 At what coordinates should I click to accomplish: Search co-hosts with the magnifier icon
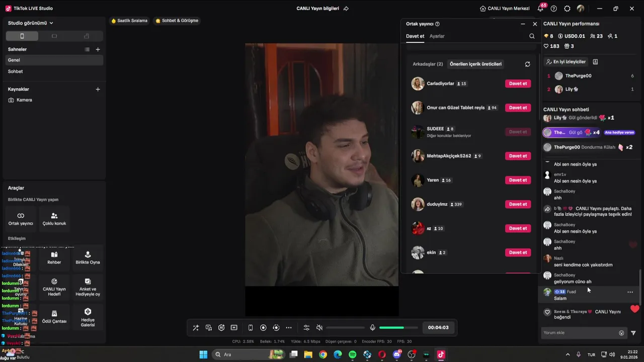pyautogui.click(x=532, y=36)
